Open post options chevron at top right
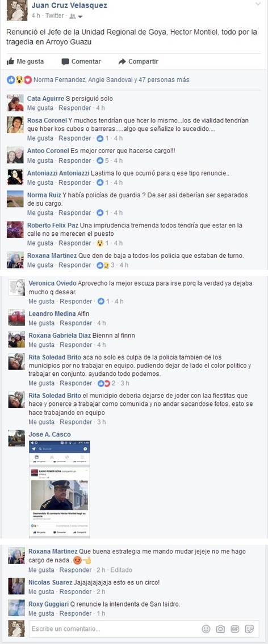 point(258,4)
